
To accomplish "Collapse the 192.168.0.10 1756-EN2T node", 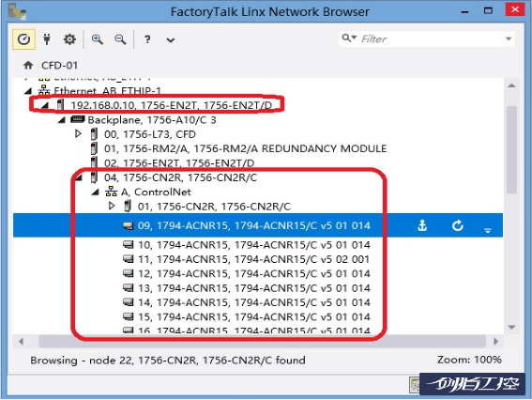I will click(x=44, y=105).
